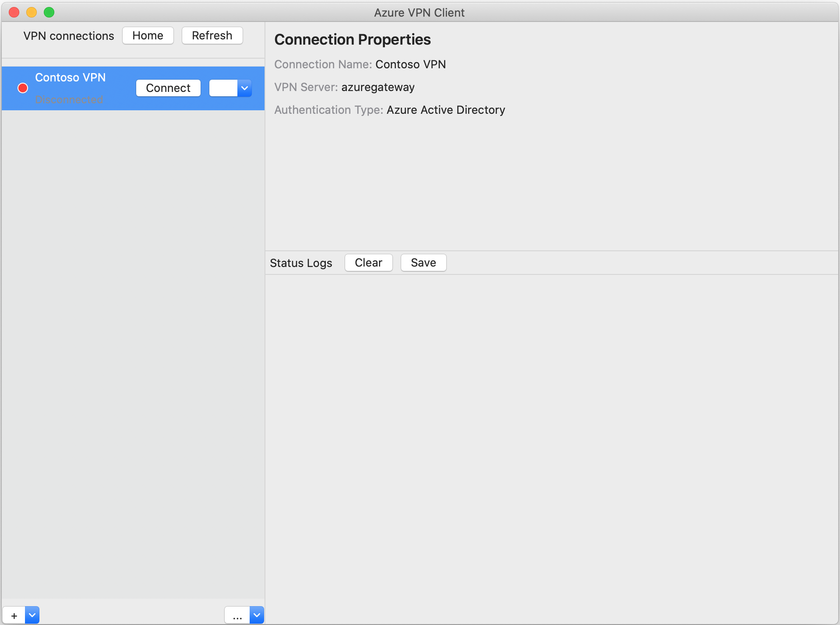Click the Disconnected status text
This screenshot has width=840, height=625.
(69, 99)
